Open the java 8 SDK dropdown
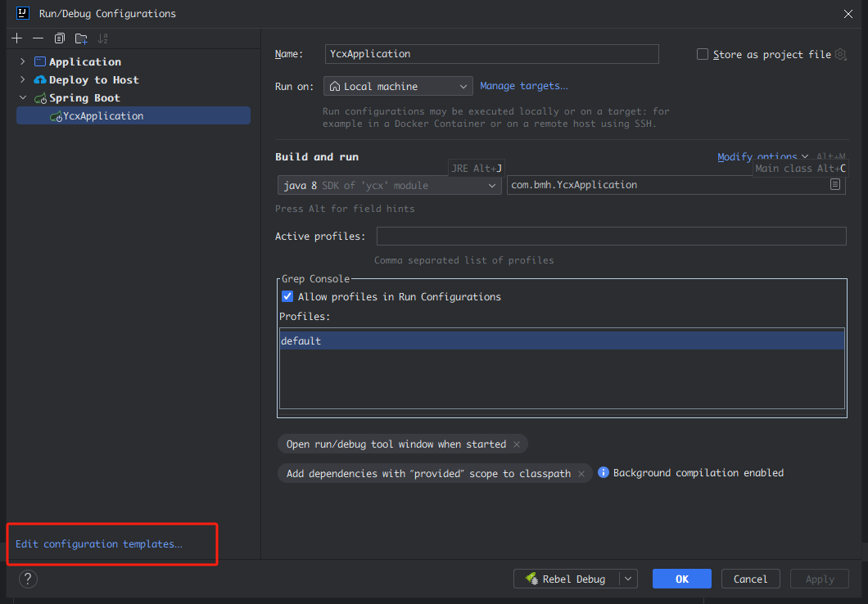 [389, 185]
